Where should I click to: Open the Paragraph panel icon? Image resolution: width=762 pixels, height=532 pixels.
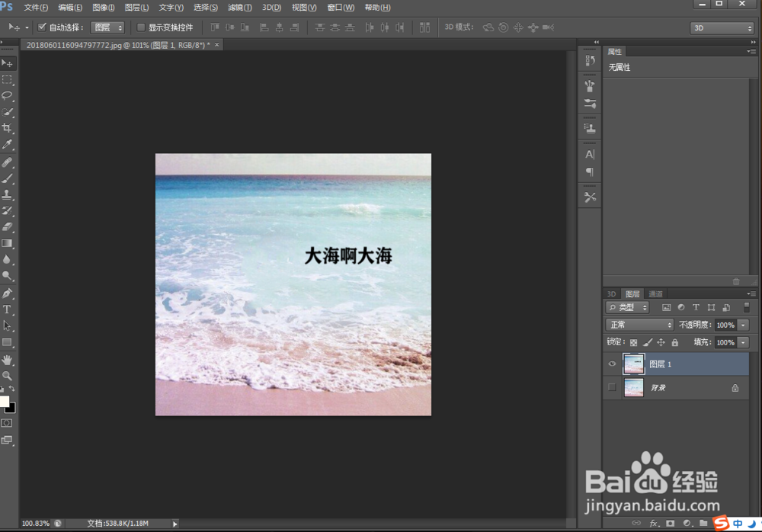pyautogui.click(x=590, y=171)
